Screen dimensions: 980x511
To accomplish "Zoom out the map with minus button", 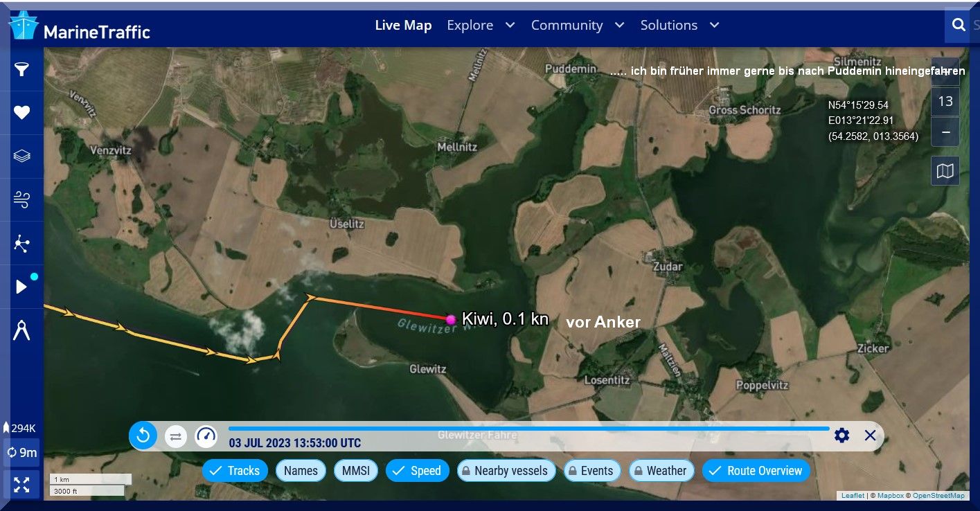I will pyautogui.click(x=945, y=132).
